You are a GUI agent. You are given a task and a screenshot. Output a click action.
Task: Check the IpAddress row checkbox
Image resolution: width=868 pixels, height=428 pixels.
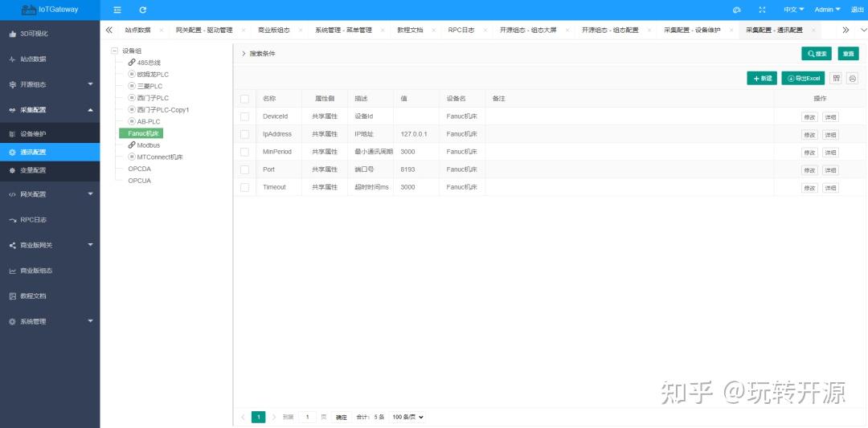pos(244,134)
